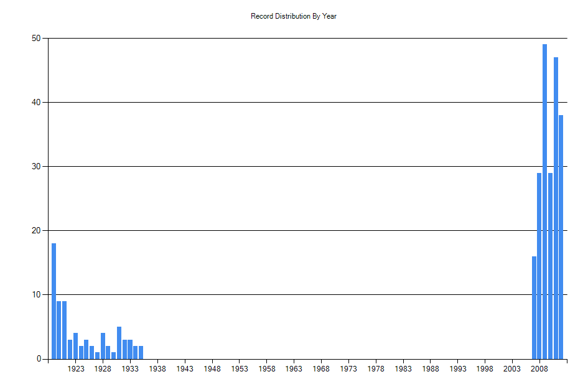Select the 1923 bar reaching 4
Image resolution: width=588 pixels, height=392 pixels.
pos(75,346)
